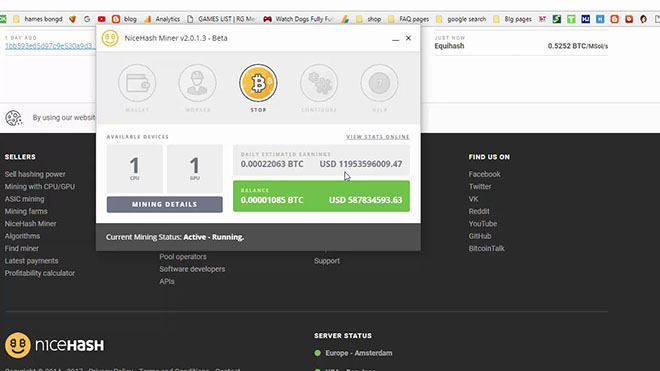Open the BitcoinTalk link under Find Us On
Screen dimensions: 660x371
[487, 248]
